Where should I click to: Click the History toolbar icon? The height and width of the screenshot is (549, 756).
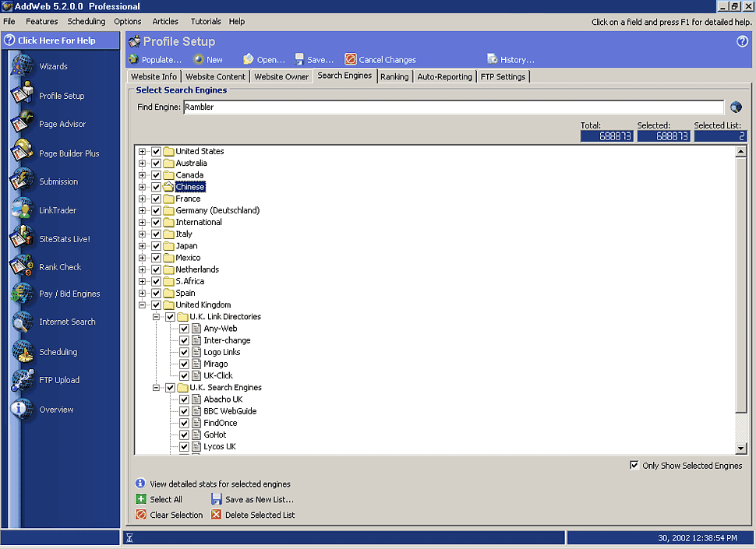493,59
